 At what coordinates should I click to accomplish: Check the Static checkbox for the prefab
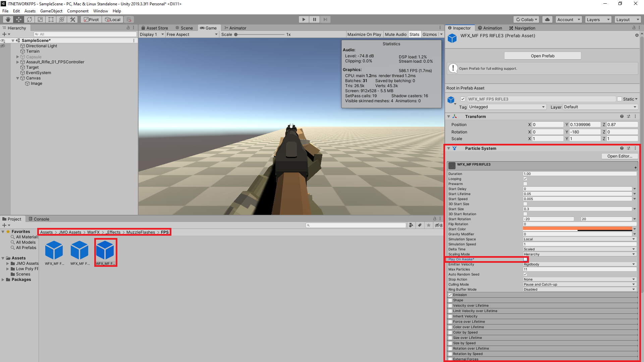coord(620,99)
